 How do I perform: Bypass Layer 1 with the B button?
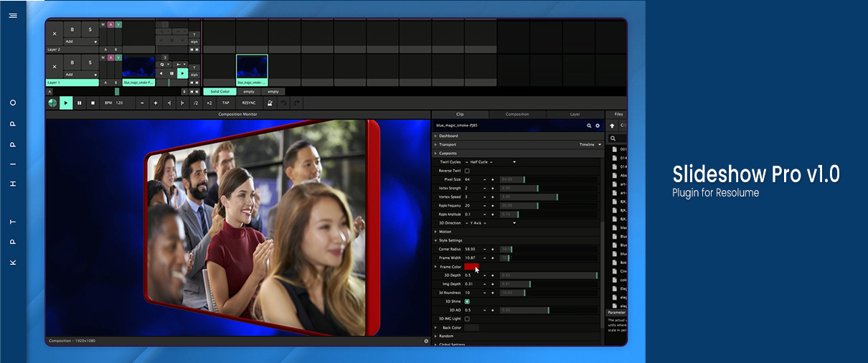(x=72, y=62)
